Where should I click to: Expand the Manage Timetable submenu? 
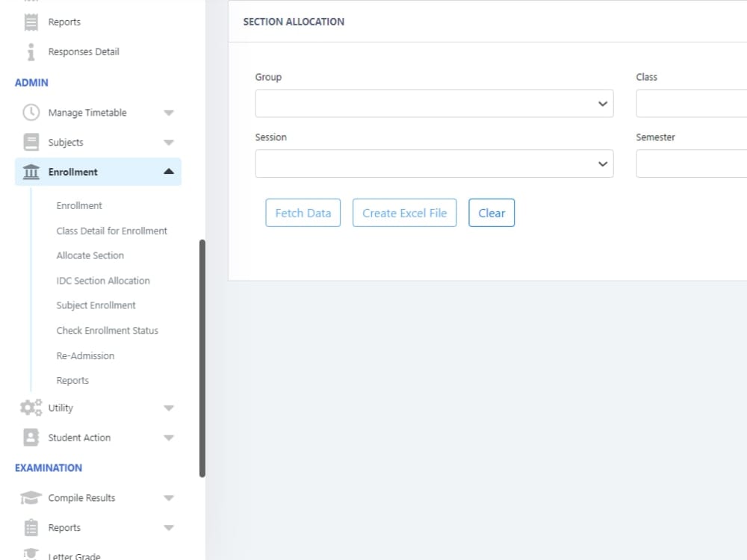(169, 112)
